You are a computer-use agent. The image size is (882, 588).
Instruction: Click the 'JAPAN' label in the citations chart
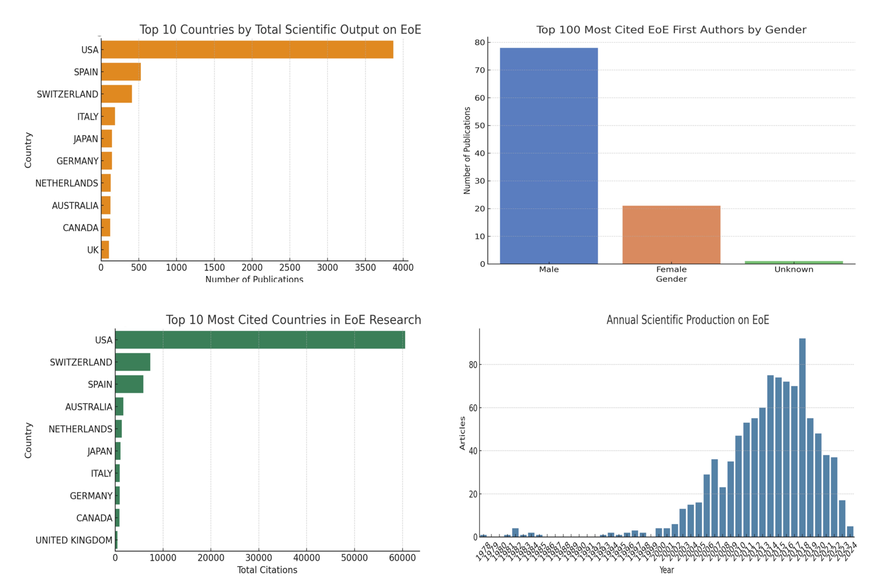pos(100,451)
